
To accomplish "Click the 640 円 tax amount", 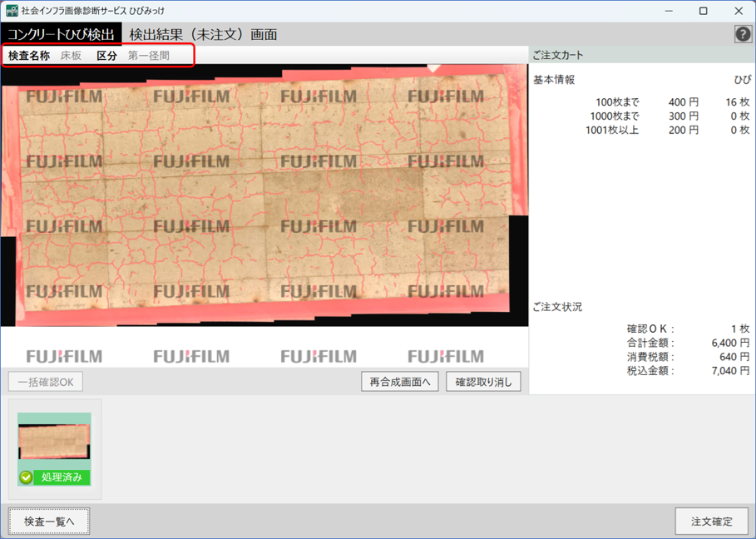I will 734,357.
